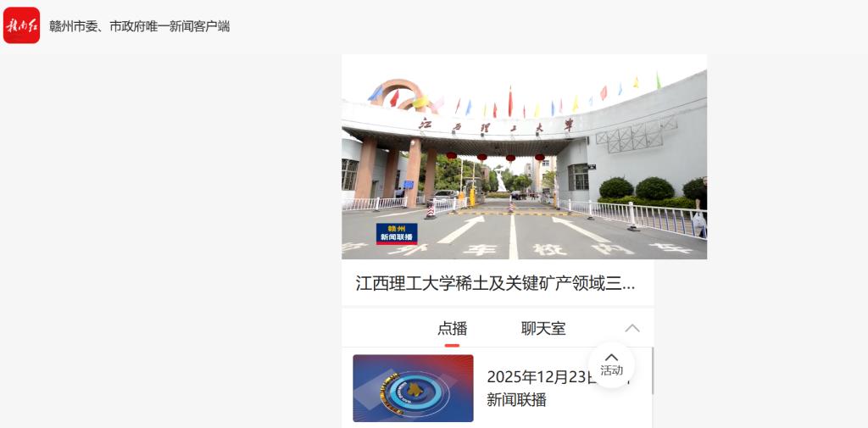This screenshot has height=428, width=868.
Task: Click the 赣州新闻联播 badge in the video
Action: [x=397, y=234]
